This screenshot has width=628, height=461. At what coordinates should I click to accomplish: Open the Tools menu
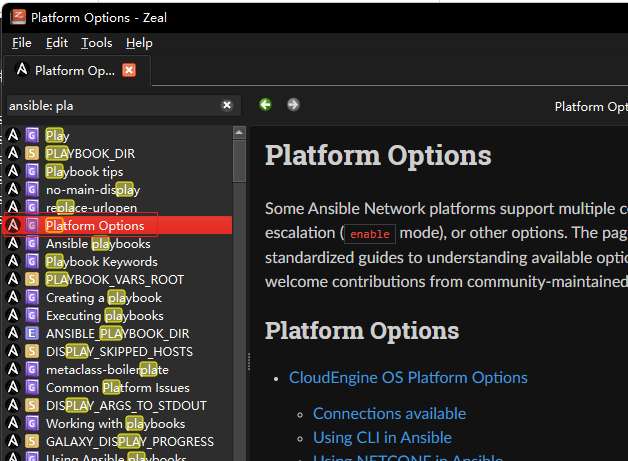(x=97, y=43)
